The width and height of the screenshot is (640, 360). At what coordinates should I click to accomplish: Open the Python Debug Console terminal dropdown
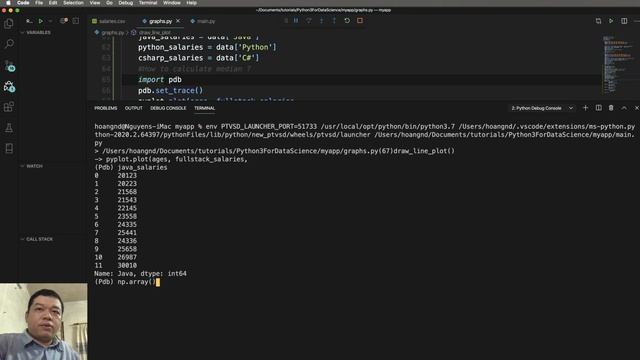click(x=542, y=108)
